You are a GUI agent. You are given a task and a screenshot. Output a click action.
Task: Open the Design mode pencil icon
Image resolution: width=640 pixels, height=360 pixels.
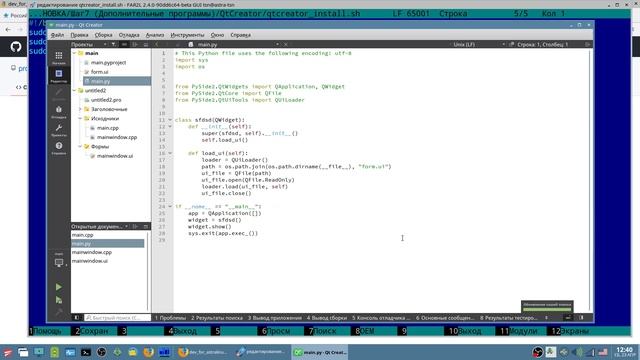point(59,93)
